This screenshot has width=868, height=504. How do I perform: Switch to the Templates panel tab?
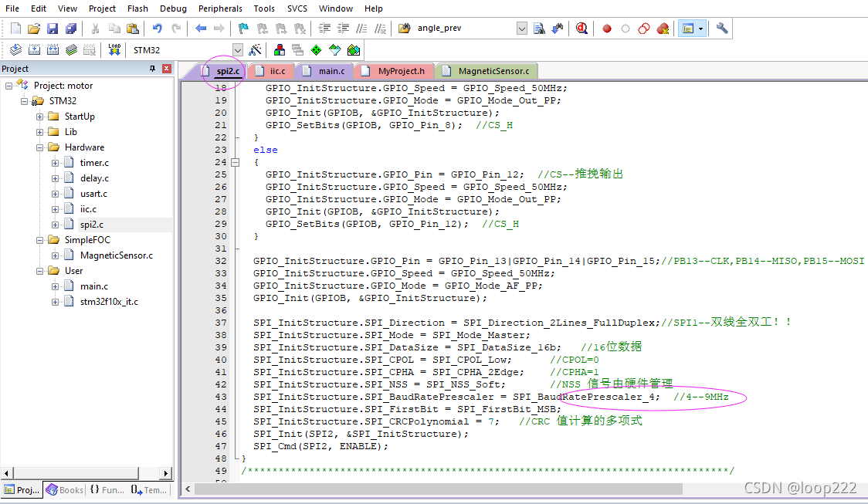point(148,489)
